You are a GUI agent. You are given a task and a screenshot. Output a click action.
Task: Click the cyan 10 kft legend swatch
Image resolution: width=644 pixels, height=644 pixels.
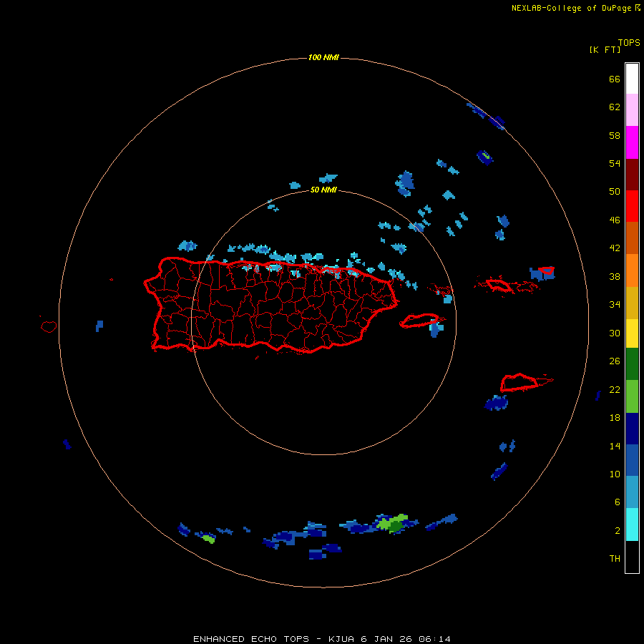click(x=632, y=525)
